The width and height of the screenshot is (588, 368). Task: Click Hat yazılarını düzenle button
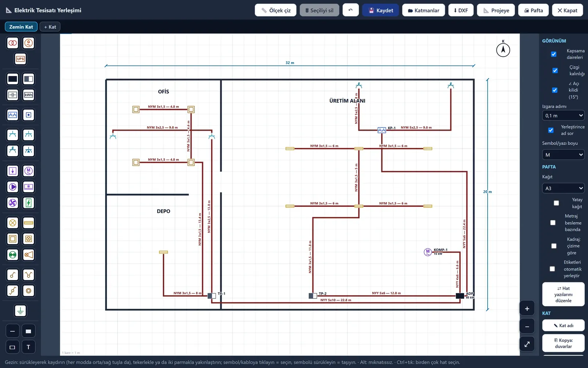[x=563, y=294]
